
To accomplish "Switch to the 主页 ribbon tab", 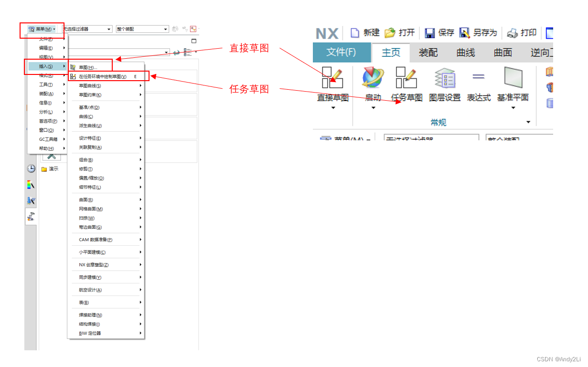I will (391, 52).
